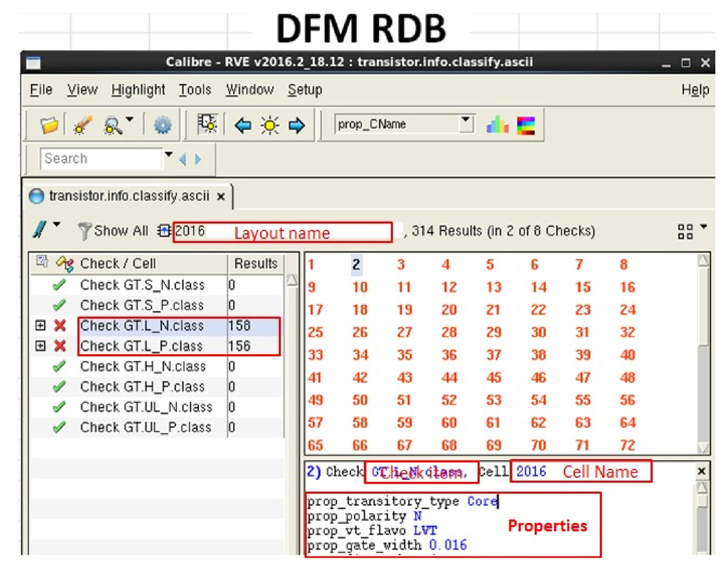Step to previous search match arrow
728x566 pixels.
pos(183,159)
